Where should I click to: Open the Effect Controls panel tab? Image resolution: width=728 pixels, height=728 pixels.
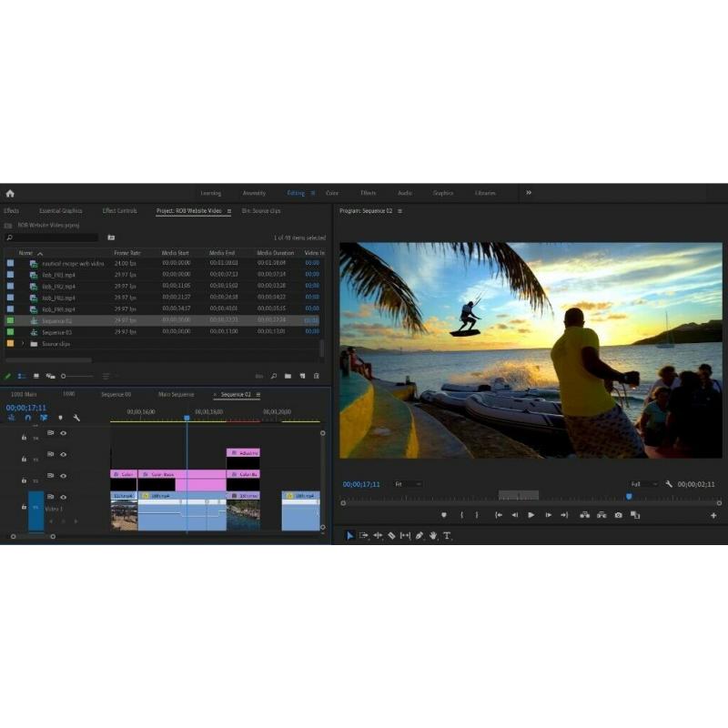coord(119,211)
